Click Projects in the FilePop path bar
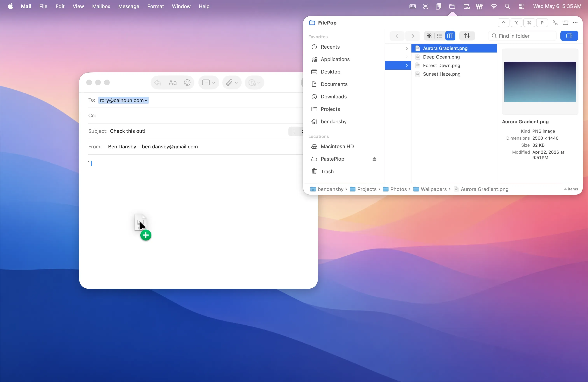This screenshot has width=588, height=382. click(363, 189)
